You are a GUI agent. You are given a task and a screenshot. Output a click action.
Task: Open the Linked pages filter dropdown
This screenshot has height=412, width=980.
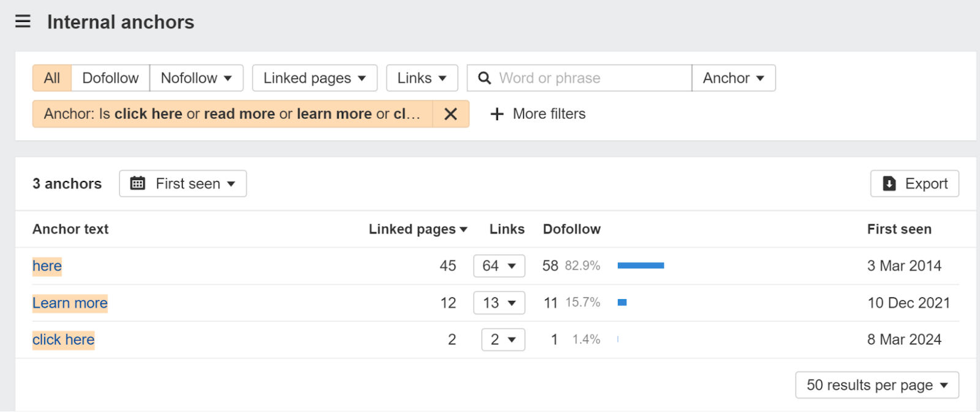point(314,78)
